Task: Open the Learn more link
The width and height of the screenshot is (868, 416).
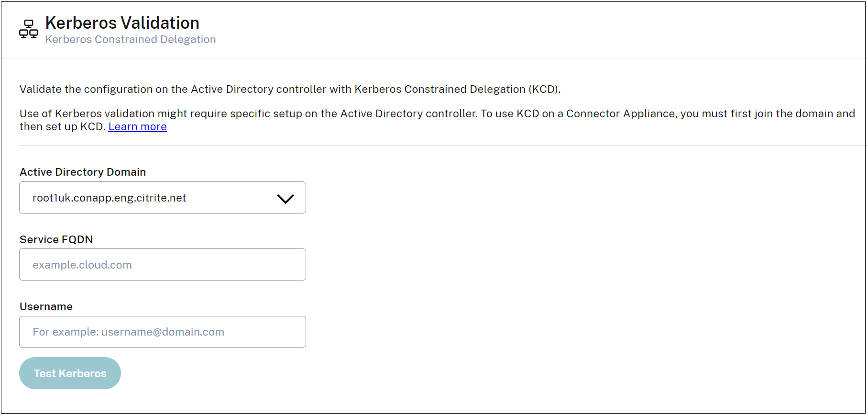Action: click(137, 126)
